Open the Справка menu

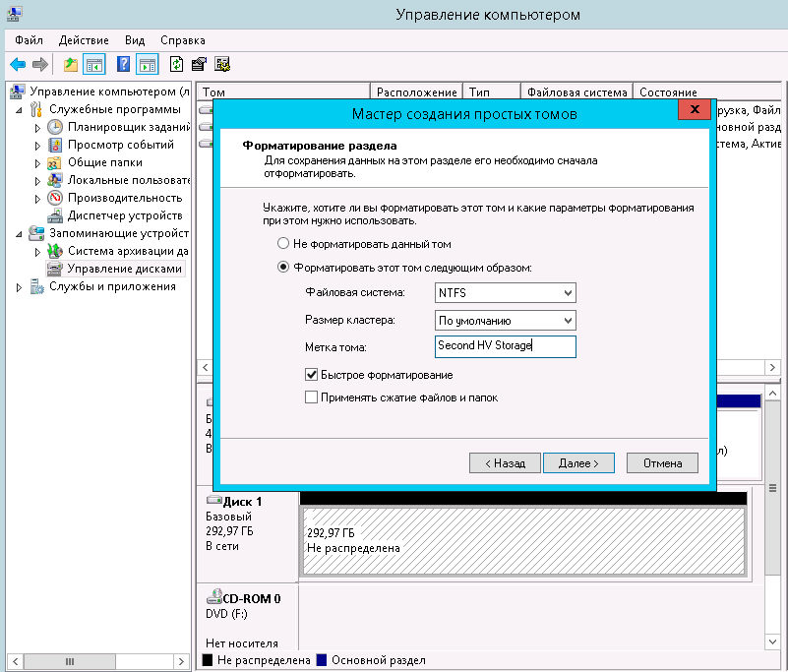(182, 40)
